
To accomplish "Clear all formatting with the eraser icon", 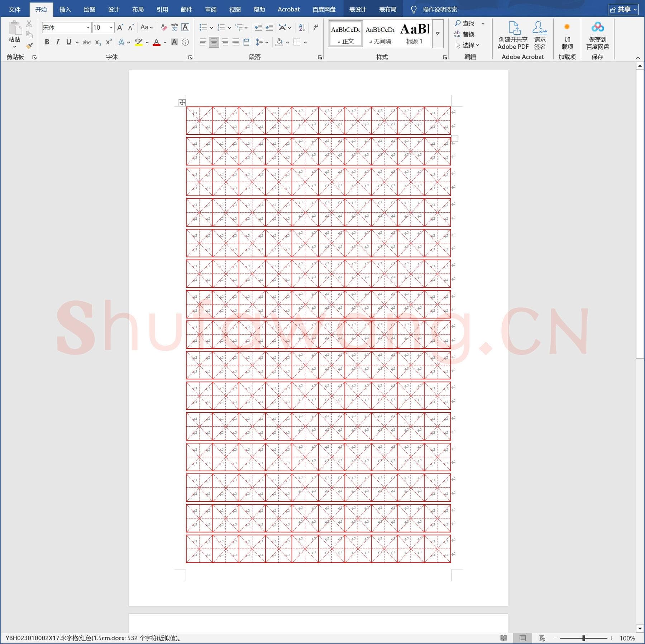I will click(164, 27).
